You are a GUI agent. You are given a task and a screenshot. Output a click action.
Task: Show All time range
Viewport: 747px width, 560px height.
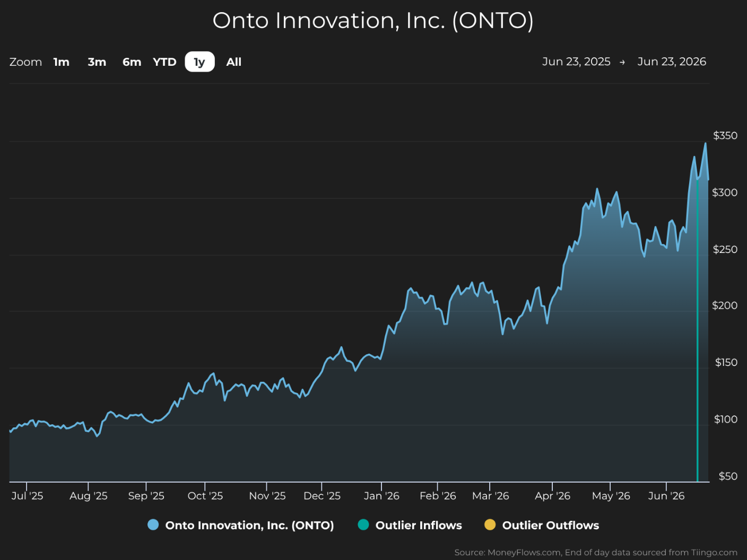pyautogui.click(x=234, y=62)
